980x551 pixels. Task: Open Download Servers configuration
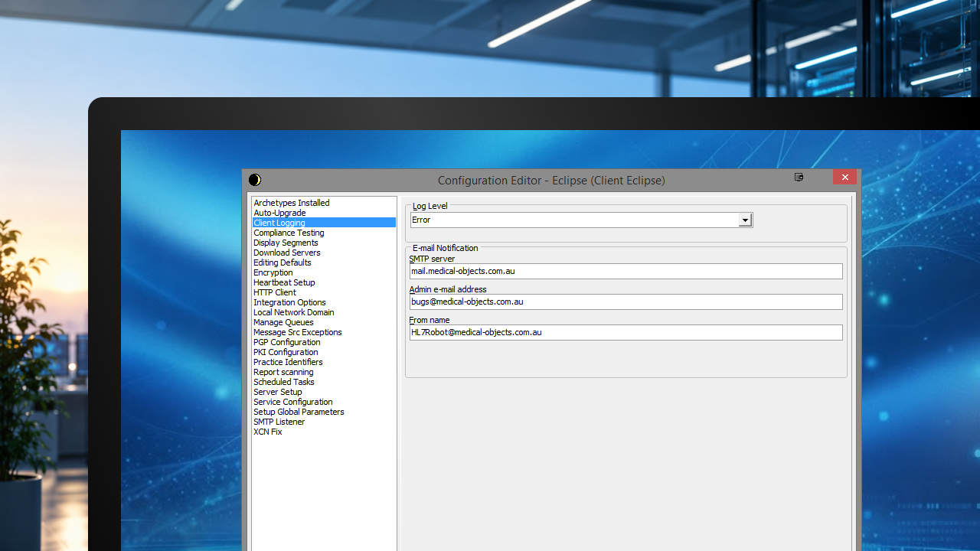[x=324, y=253]
